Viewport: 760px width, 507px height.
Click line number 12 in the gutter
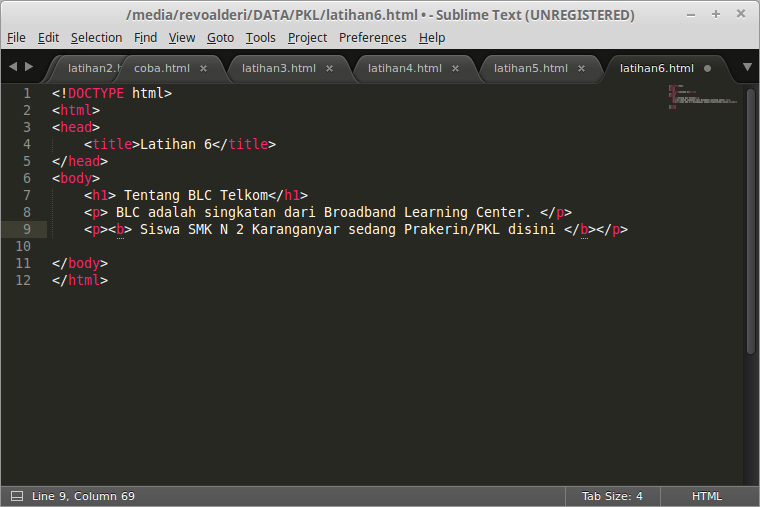click(23, 280)
